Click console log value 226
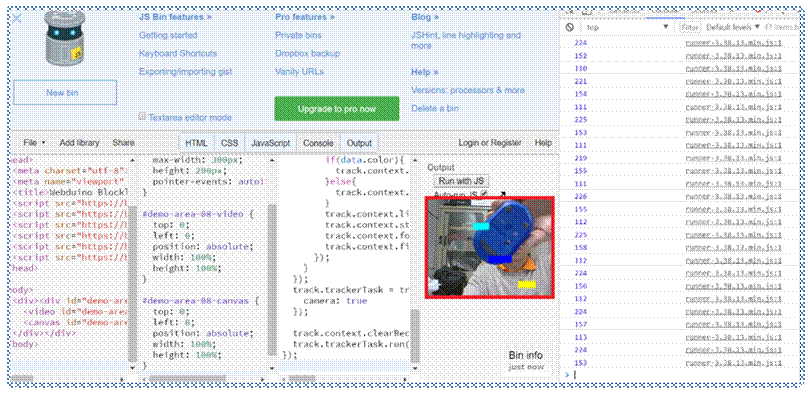 click(x=581, y=196)
